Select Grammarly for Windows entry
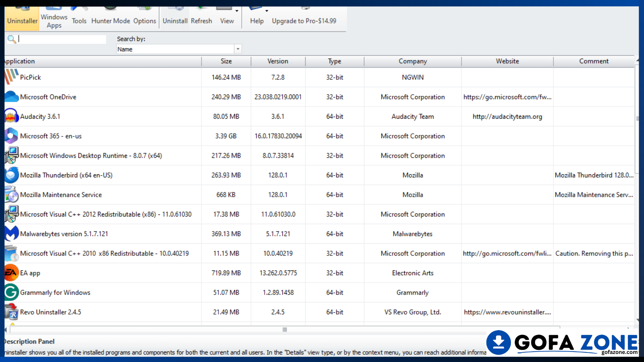 point(55,292)
